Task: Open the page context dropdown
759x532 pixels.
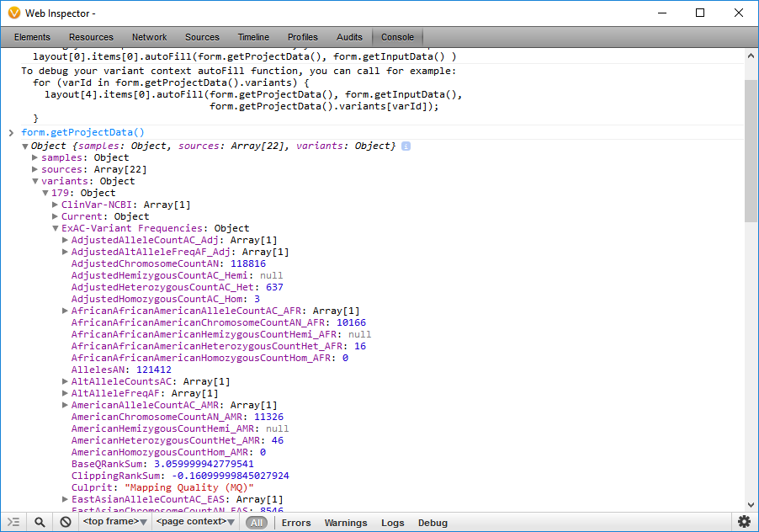Action: (194, 522)
